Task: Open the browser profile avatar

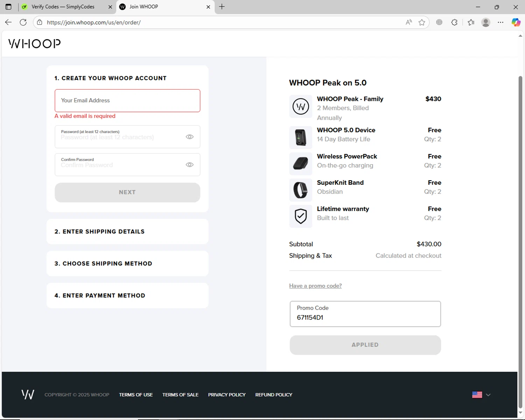Action: click(x=486, y=22)
